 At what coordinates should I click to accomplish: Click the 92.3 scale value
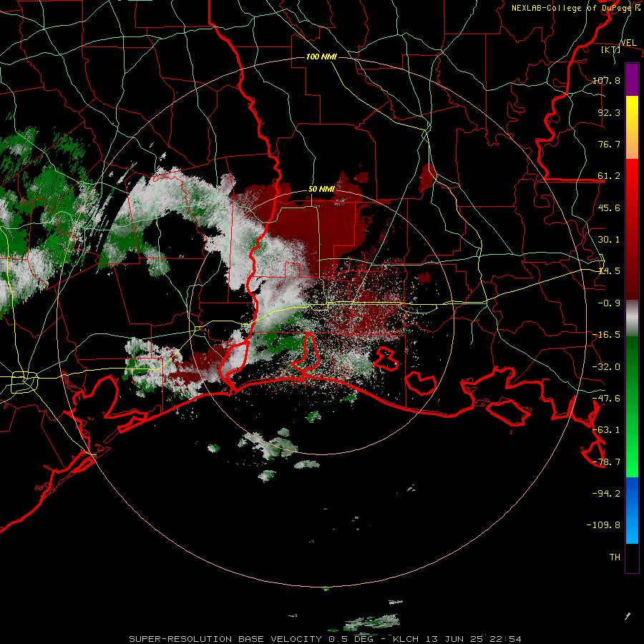[x=609, y=112]
